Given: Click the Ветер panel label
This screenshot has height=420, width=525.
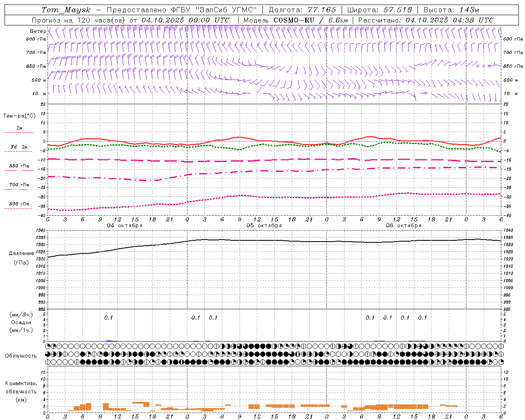Looking at the screenshot, I should click(x=38, y=31).
